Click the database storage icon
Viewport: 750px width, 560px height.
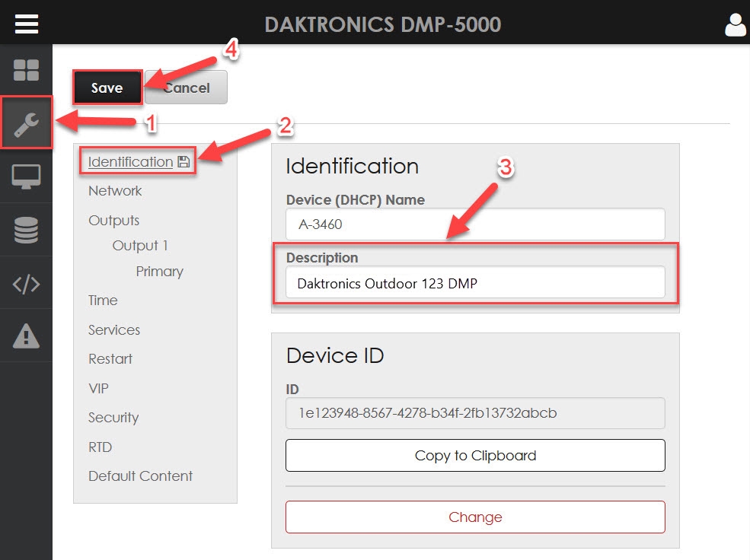pos(26,230)
